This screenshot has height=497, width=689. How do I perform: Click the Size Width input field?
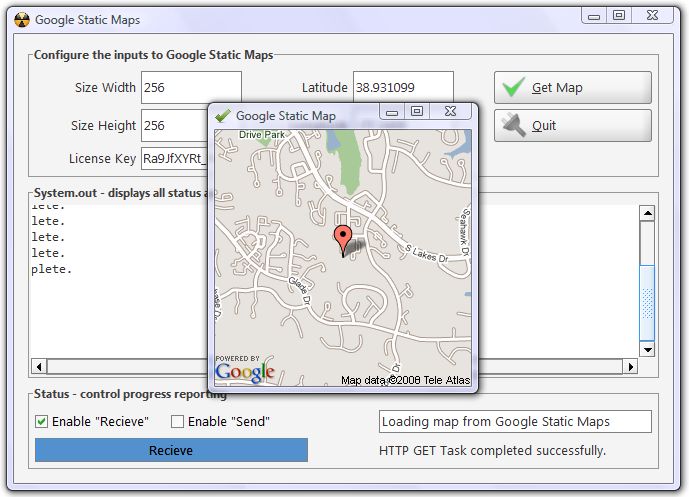pyautogui.click(x=191, y=87)
